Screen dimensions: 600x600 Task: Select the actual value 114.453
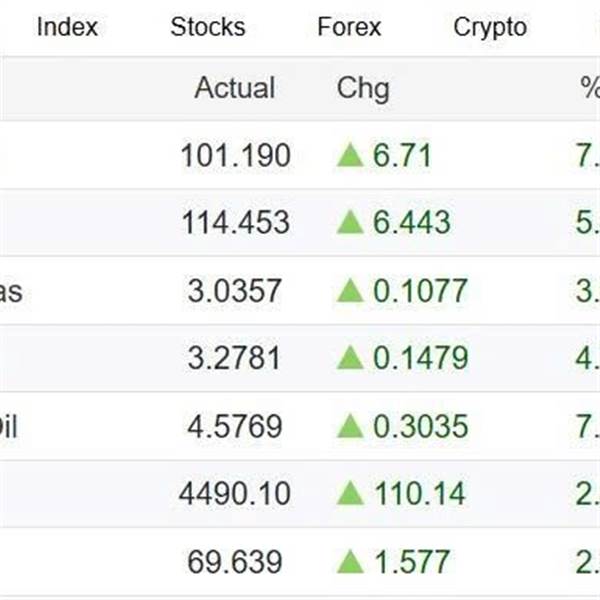click(x=235, y=222)
